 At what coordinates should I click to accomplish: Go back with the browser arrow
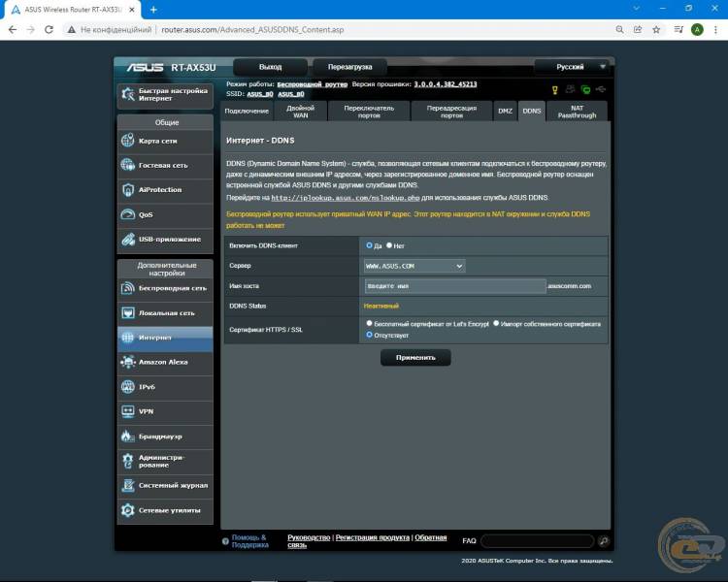[13, 30]
